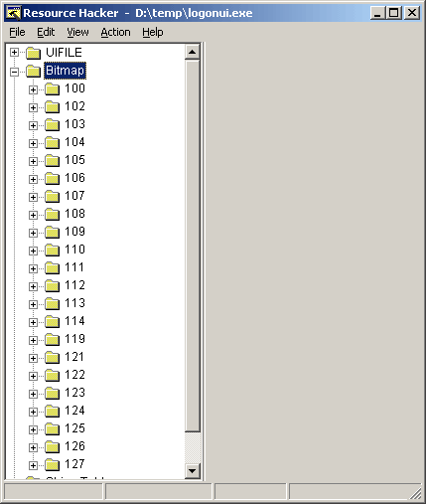This screenshot has width=426, height=504.
Task: Click the folder icon for 125
Action: click(52, 428)
